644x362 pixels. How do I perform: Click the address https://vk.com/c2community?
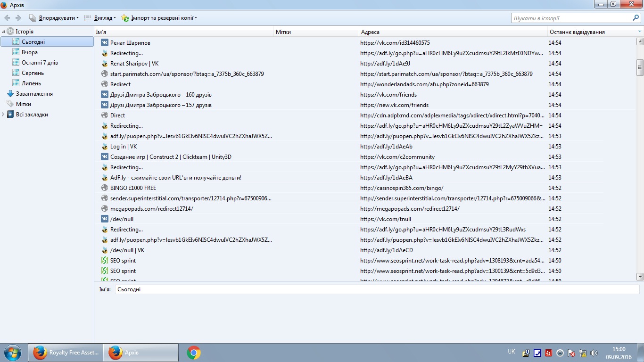coord(397,156)
